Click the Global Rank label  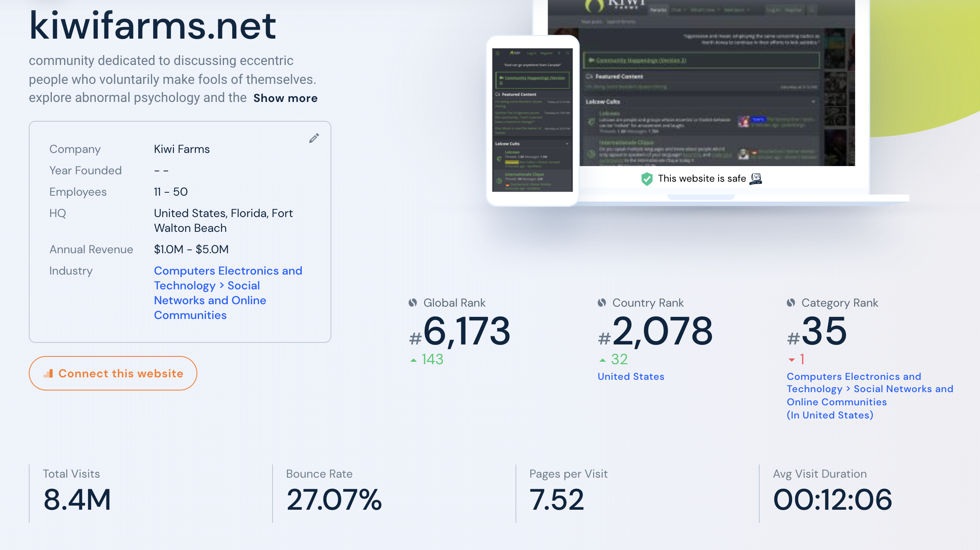coord(454,303)
